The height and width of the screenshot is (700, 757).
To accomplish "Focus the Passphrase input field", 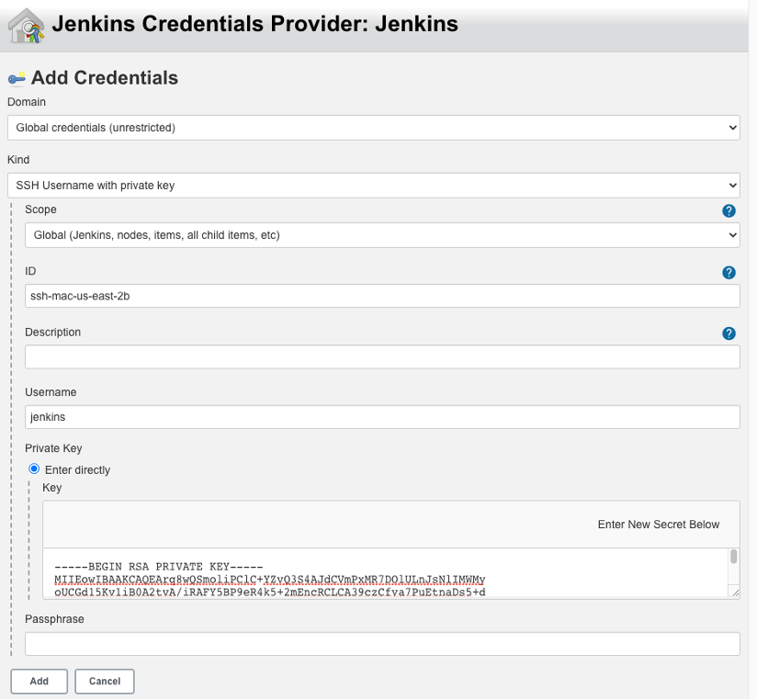I will pyautogui.click(x=382, y=644).
